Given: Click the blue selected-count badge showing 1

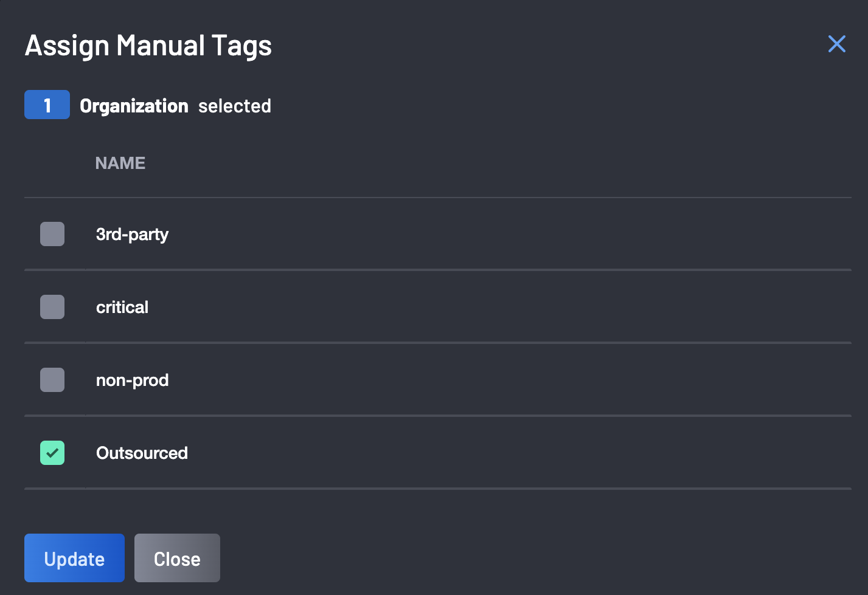Looking at the screenshot, I should point(47,105).
